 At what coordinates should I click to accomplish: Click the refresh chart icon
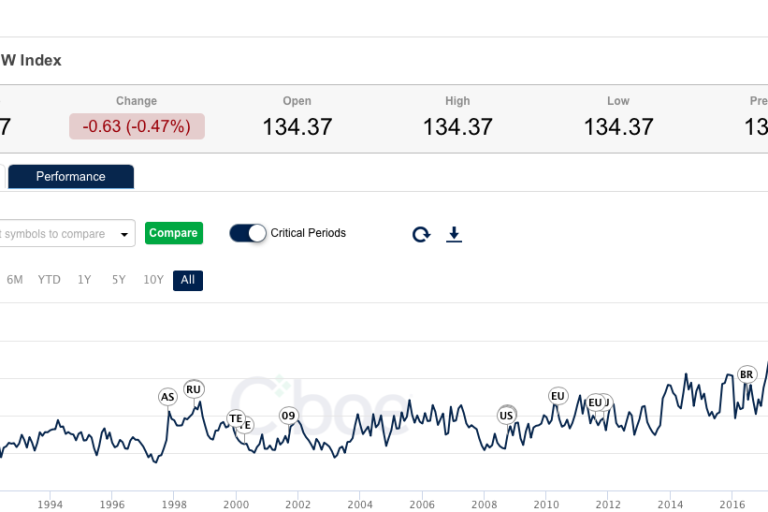[421, 234]
